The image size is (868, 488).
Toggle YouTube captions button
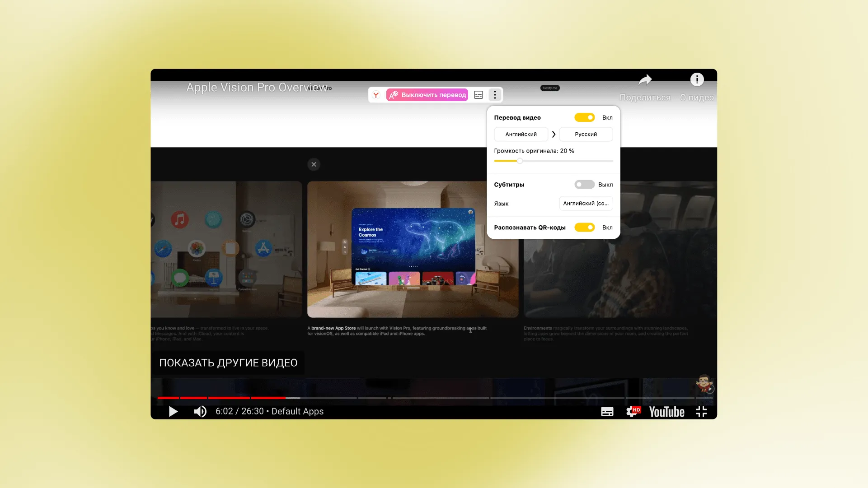click(607, 411)
